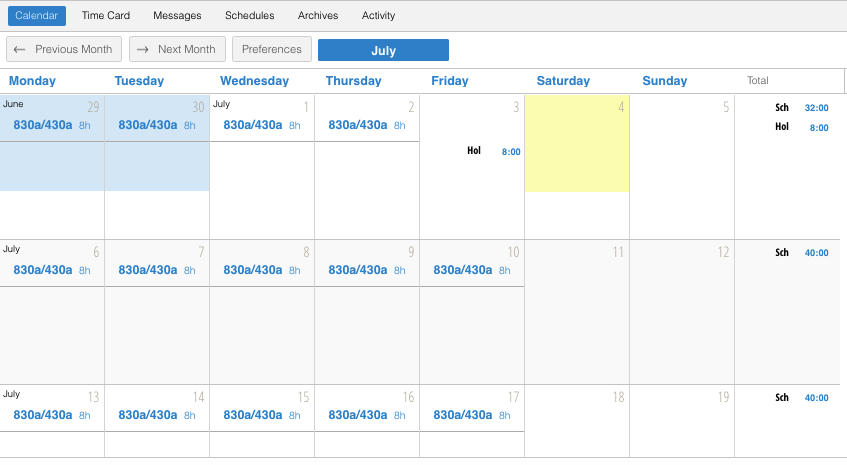Click the Monday column header

coord(32,81)
